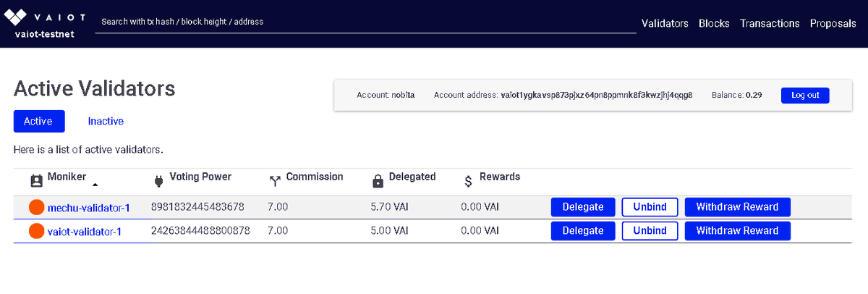Open the Transactions page
868x294 pixels.
(770, 23)
